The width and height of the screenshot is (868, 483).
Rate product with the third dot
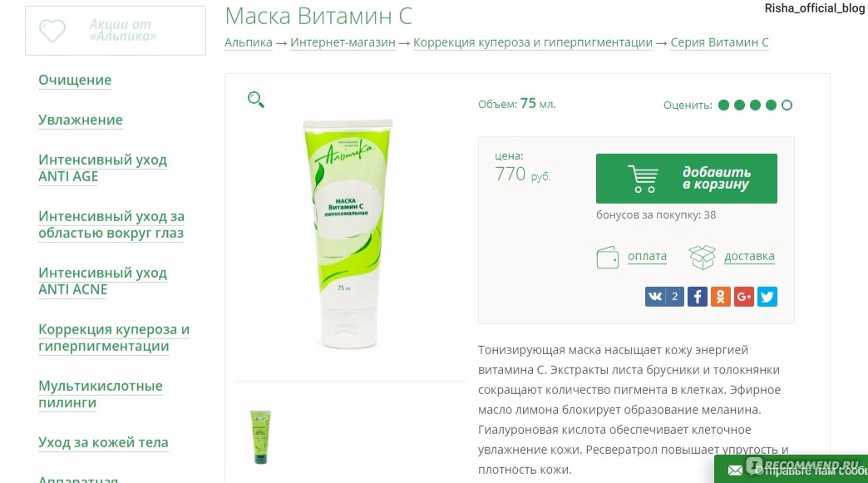pos(755,105)
